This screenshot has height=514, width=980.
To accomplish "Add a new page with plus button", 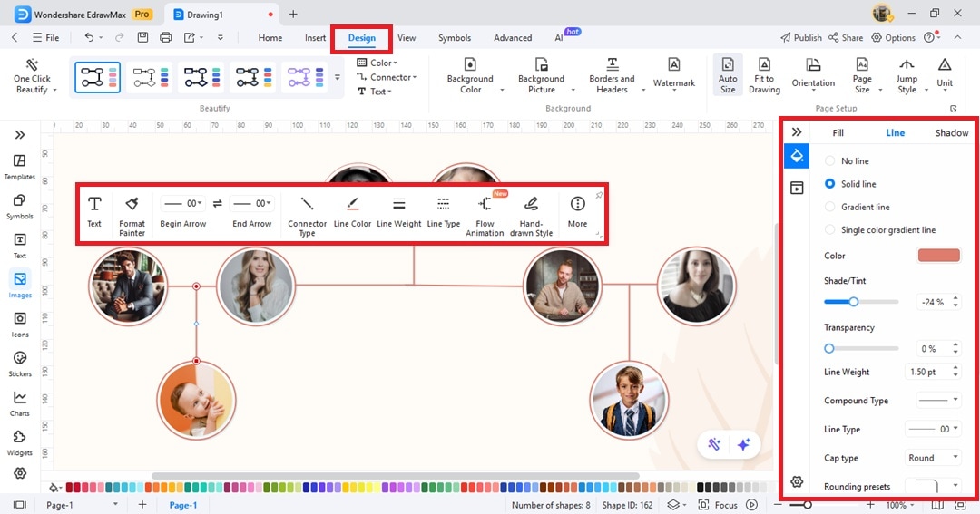I will [x=142, y=505].
